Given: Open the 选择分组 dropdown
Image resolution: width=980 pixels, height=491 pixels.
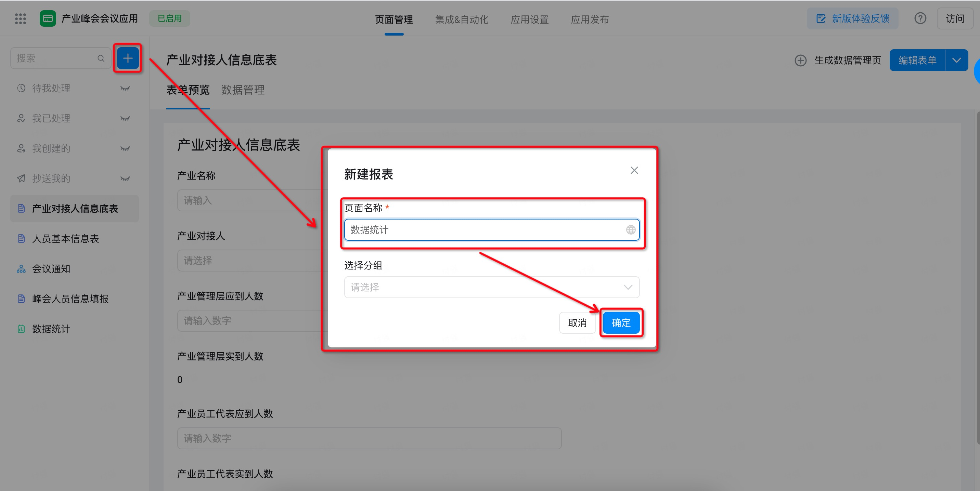Looking at the screenshot, I should point(491,287).
